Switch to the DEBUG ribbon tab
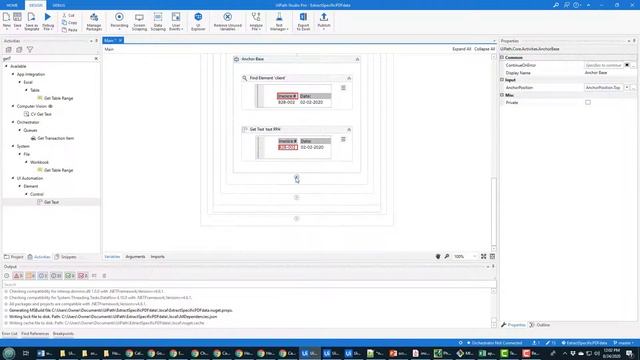 pyautogui.click(x=58, y=5)
